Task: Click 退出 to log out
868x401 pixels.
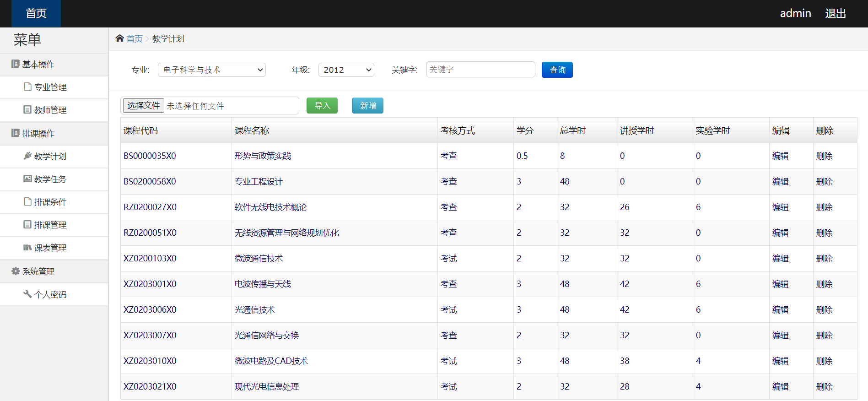Action: coord(835,13)
